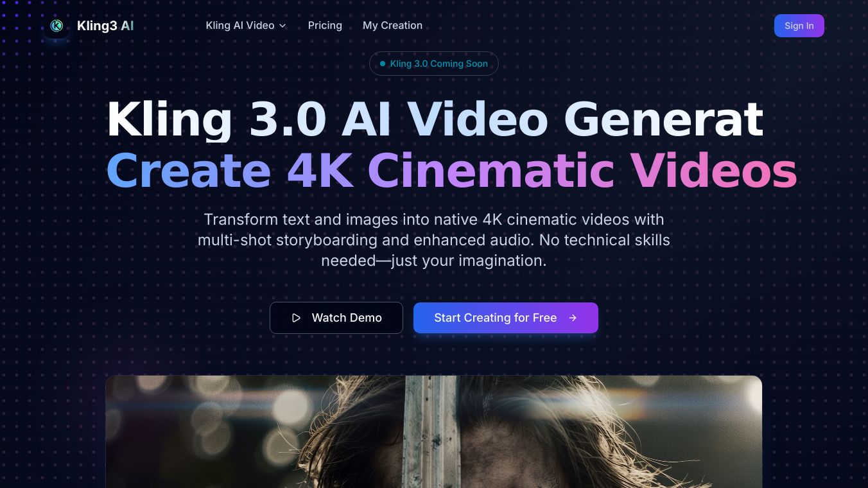Click the Transform text and images description paragraph

pyautogui.click(x=434, y=240)
